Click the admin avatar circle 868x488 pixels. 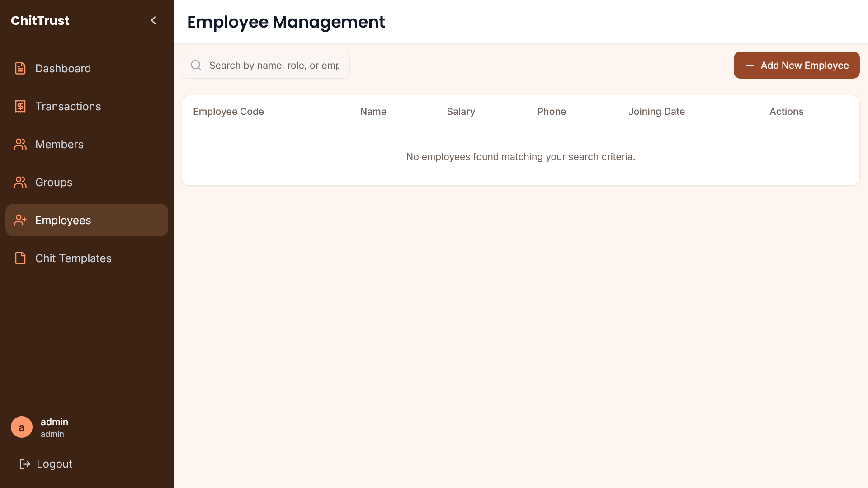coord(22,427)
